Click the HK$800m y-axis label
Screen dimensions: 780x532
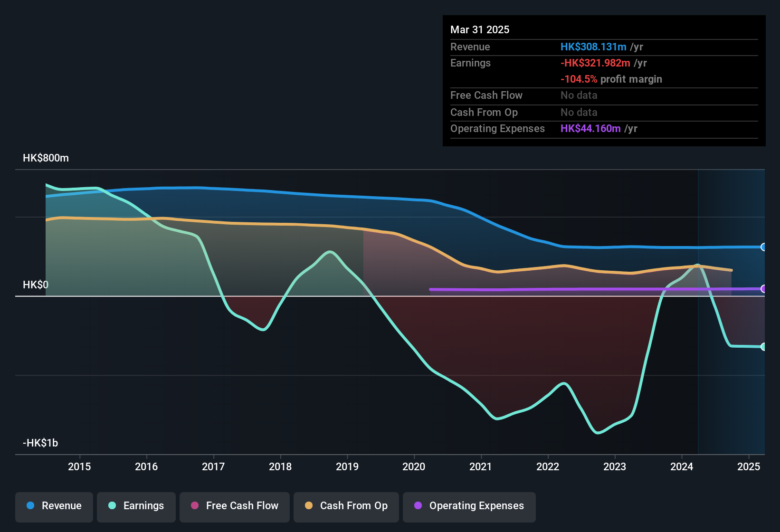(46, 158)
